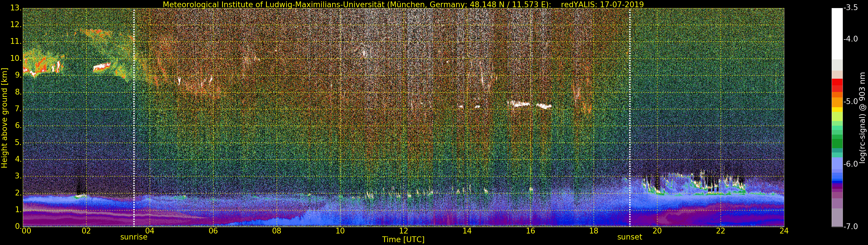Click the '20' time axis tick label
The height and width of the screenshot is (245, 868).
(657, 231)
